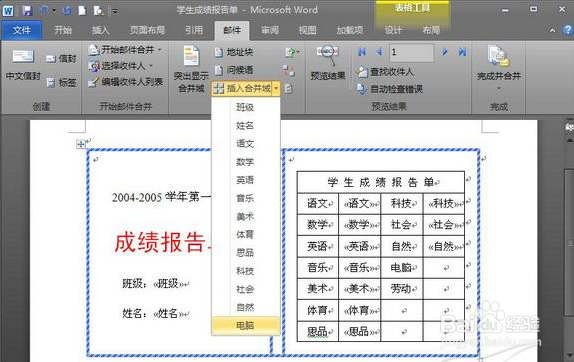Click the 预览结果 preview button
Image resolution: width=574 pixels, height=362 pixels.
pos(328,62)
